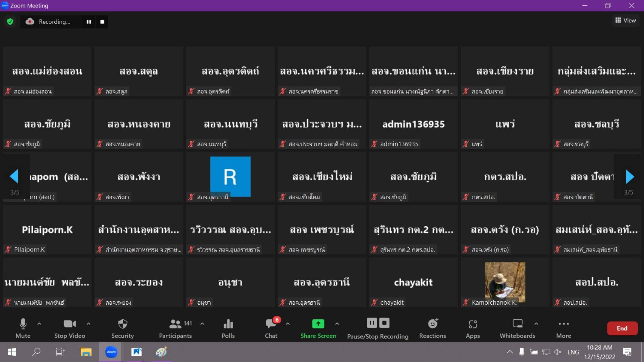The height and width of the screenshot is (362, 644).
Task: Open the View layout menu
Action: point(625,20)
